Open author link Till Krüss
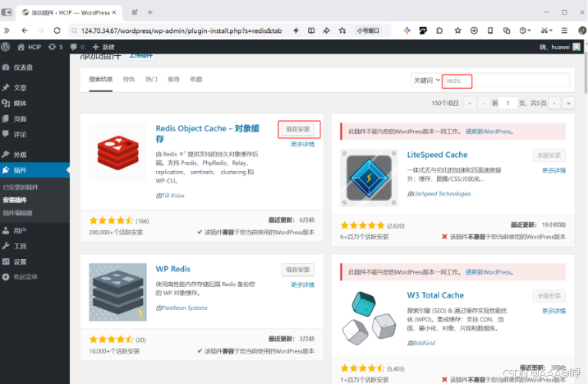Viewport: 588px width, 384px height. [x=172, y=196]
